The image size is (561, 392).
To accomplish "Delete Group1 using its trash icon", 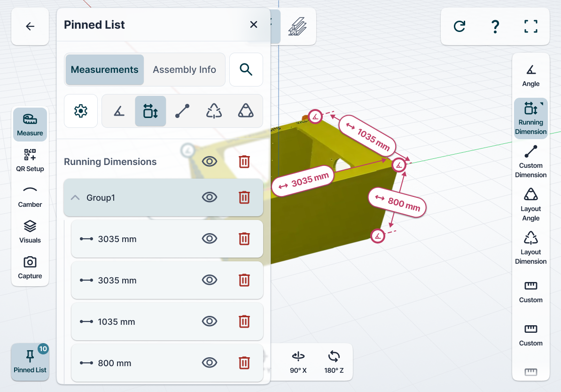I will pyautogui.click(x=244, y=197).
